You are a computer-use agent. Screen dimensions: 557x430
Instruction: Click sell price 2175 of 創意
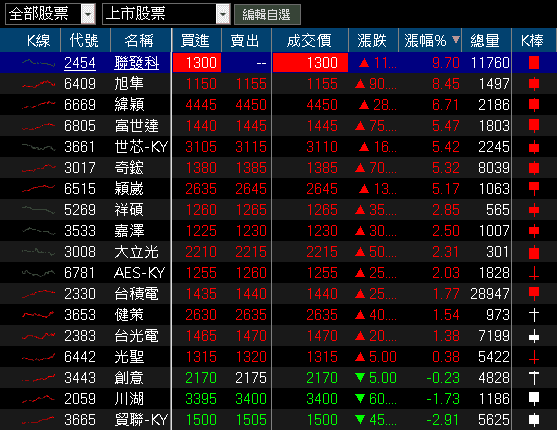coord(251,378)
